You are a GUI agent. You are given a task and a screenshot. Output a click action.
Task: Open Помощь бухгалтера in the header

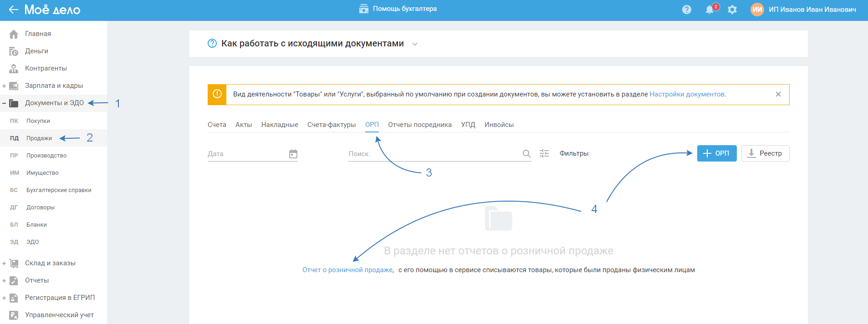pos(404,9)
